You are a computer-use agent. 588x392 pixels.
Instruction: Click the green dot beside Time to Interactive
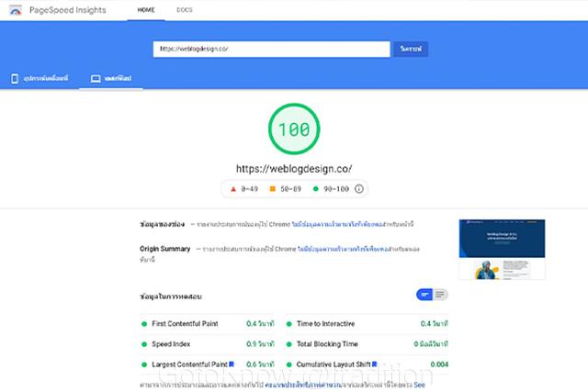(289, 324)
